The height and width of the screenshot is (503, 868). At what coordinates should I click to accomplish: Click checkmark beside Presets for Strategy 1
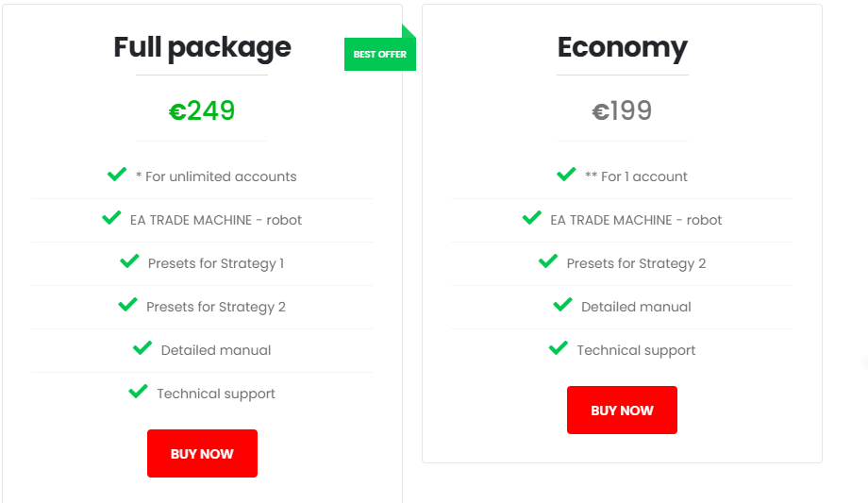point(129,261)
